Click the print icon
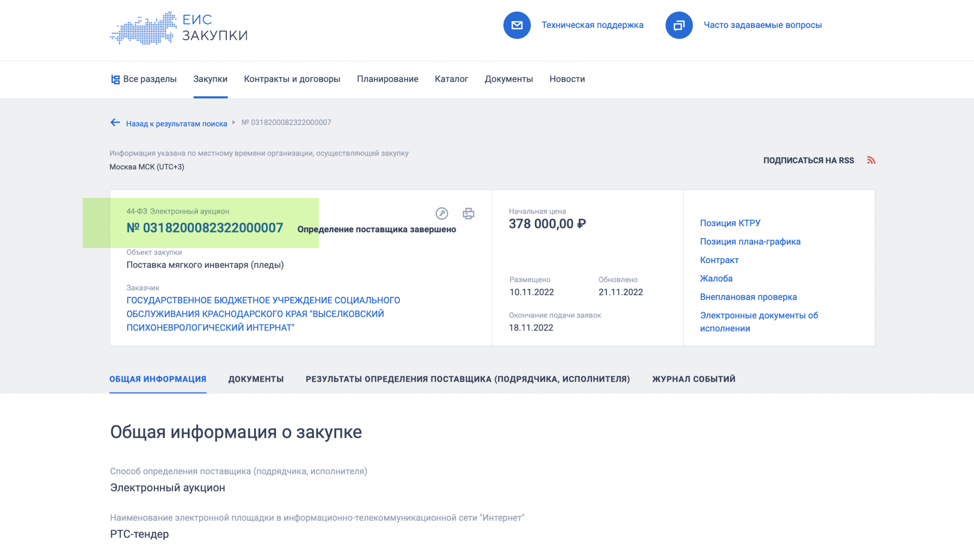This screenshot has width=974, height=560. tap(468, 214)
